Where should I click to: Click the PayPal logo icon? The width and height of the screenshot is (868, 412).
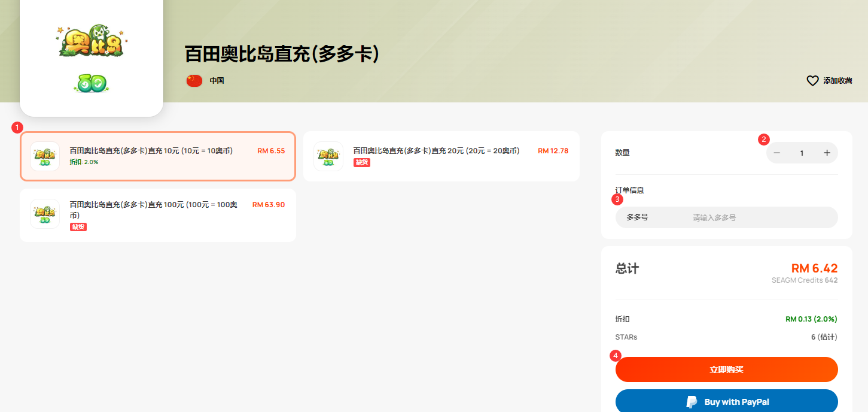coord(692,402)
